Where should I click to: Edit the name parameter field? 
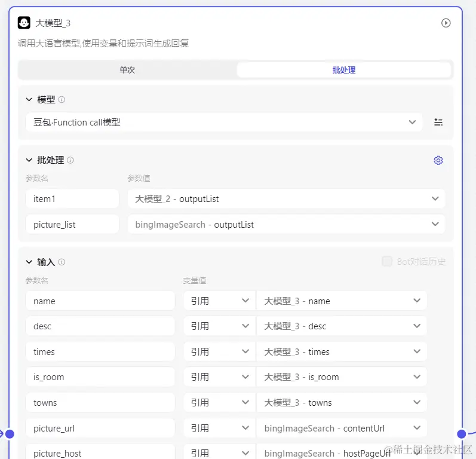coord(100,301)
